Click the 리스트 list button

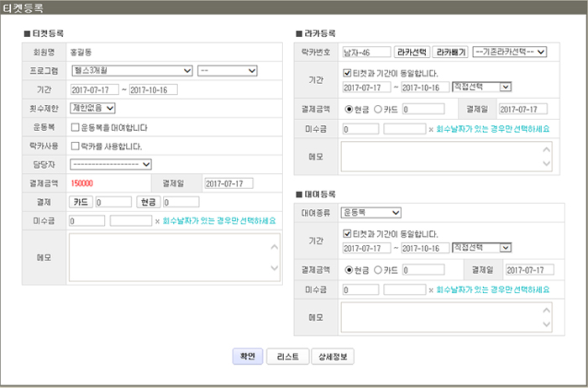tap(287, 356)
